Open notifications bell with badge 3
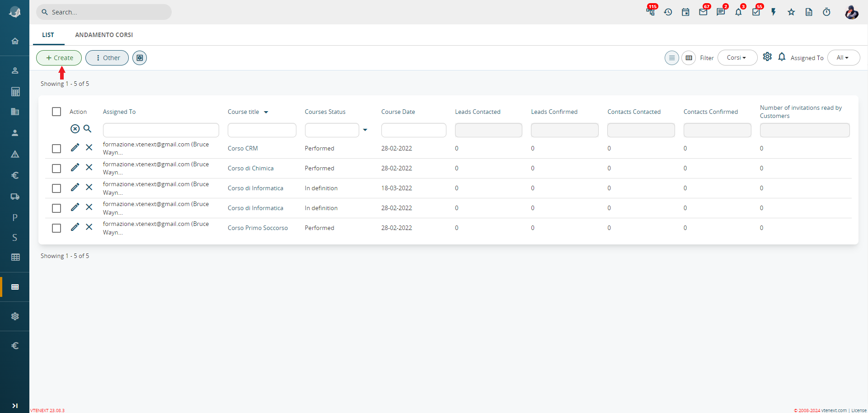This screenshot has width=868, height=413. [x=738, y=12]
